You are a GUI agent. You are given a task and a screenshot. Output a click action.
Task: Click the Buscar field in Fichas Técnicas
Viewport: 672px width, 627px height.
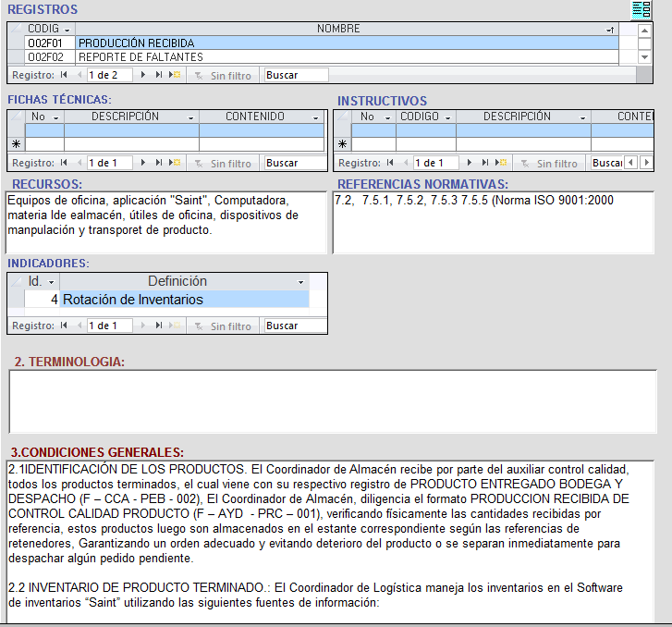point(295,163)
